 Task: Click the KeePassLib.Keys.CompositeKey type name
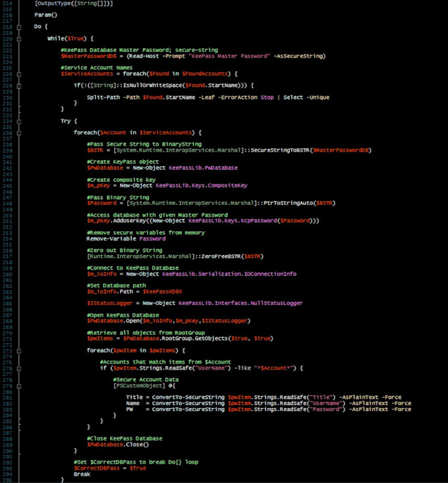(x=202, y=185)
